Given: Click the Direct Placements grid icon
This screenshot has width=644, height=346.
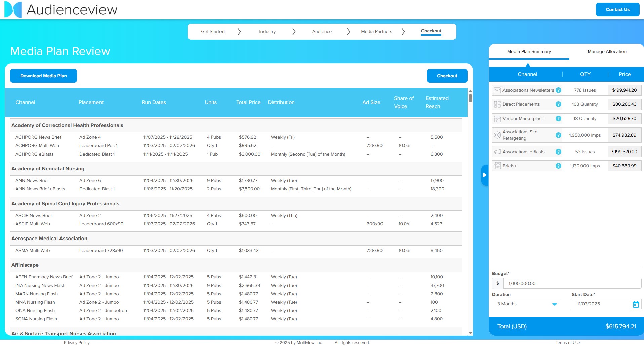Looking at the screenshot, I should point(497,104).
